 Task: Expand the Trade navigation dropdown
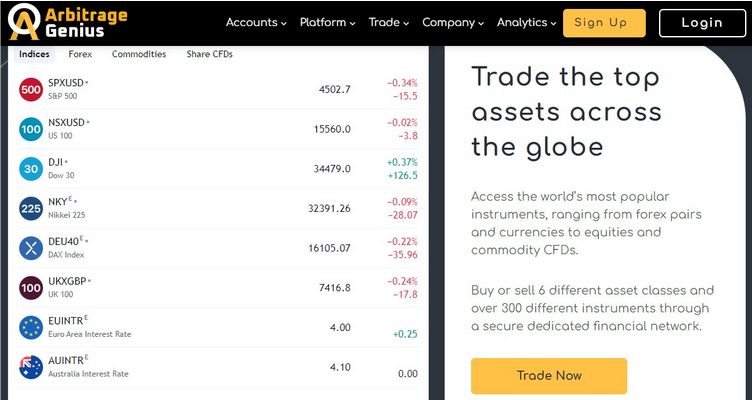click(x=389, y=22)
